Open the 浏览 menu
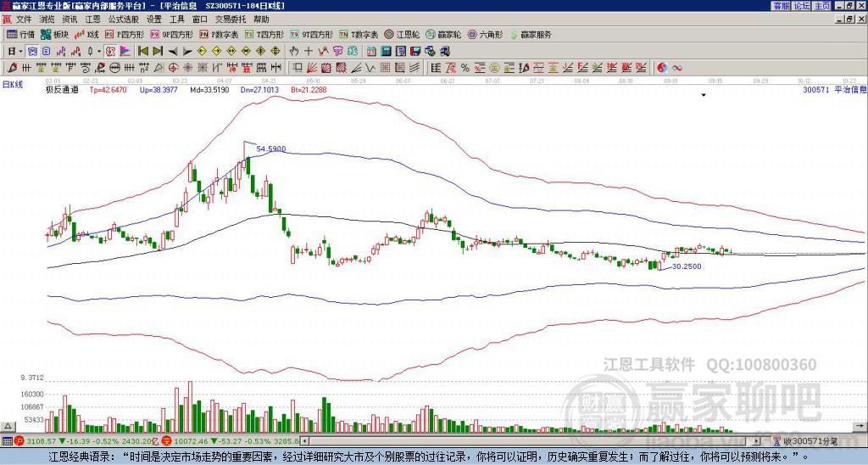 tap(47, 20)
